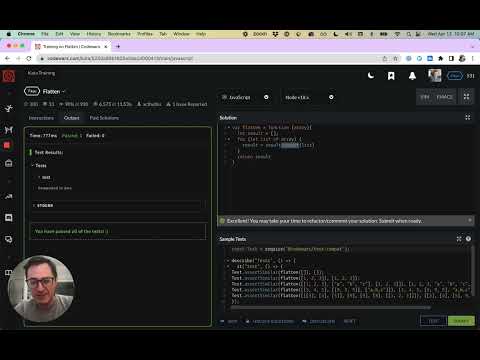Open the JavaScript language dropdown
The width and height of the screenshot is (480, 360).
[x=246, y=97]
